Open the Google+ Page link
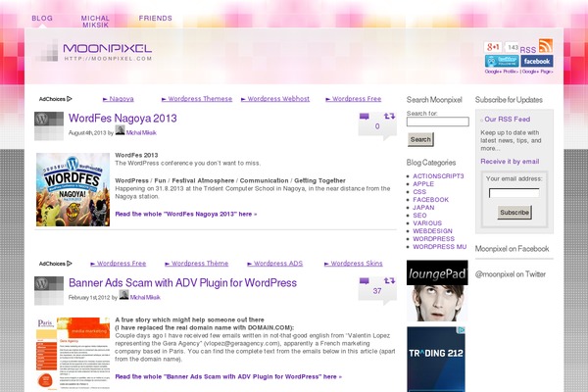The width and height of the screenshot is (588, 392). pos(537,72)
